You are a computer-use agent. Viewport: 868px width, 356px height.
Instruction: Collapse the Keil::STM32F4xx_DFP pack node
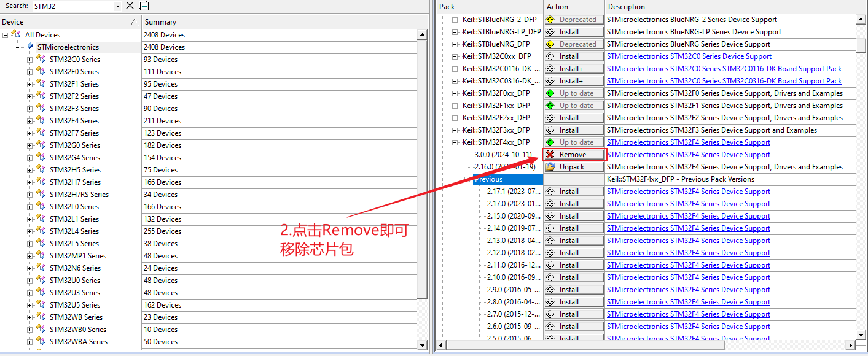(x=455, y=142)
